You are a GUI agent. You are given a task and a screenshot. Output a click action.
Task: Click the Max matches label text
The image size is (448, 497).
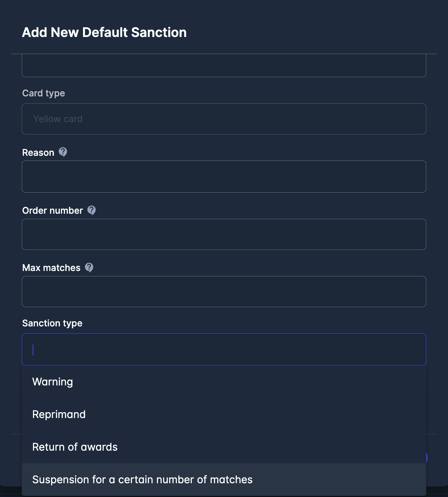(x=51, y=268)
